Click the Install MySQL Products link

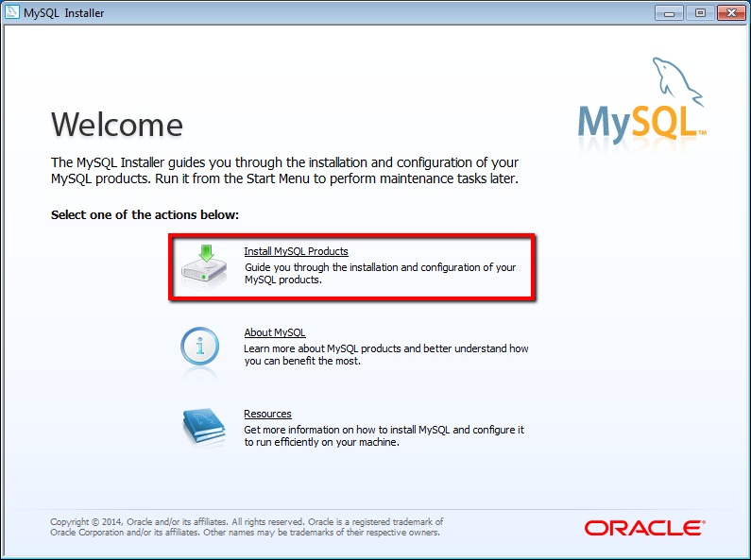[x=296, y=251]
